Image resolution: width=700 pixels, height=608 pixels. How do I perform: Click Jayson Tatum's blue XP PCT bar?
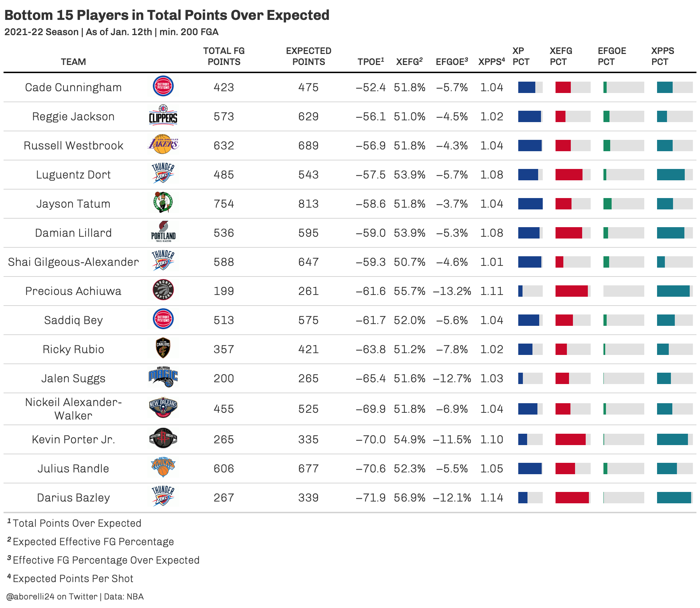[530, 204]
